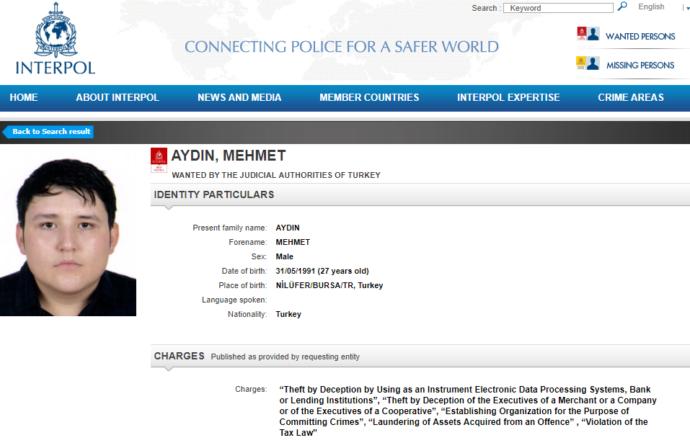The image size is (690, 448).
Task: Open the CRIME AREAS menu
Action: 631,97
